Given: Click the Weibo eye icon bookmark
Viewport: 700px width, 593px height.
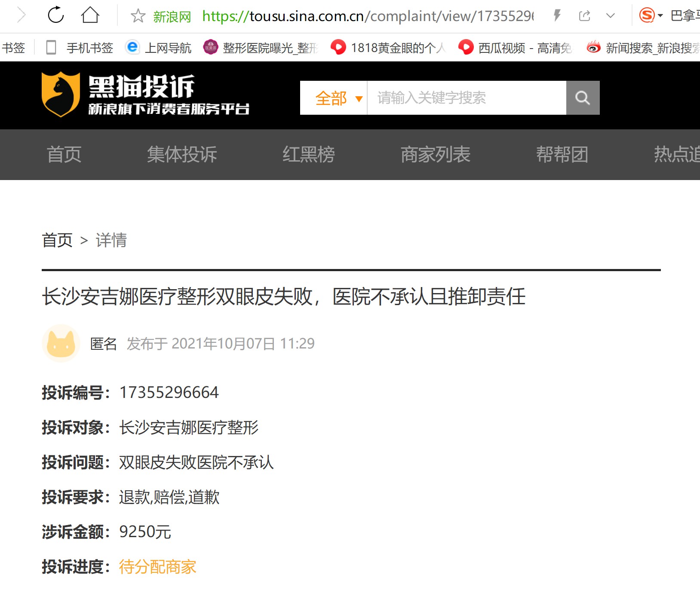Looking at the screenshot, I should coord(593,47).
